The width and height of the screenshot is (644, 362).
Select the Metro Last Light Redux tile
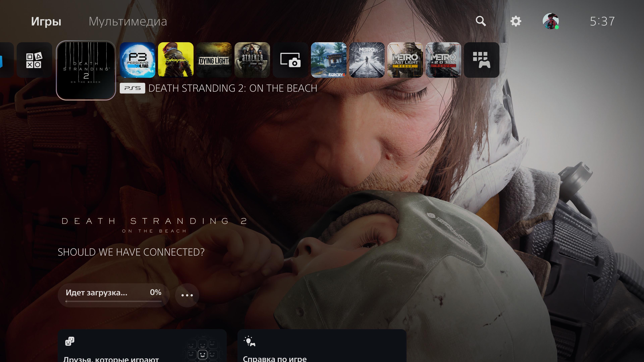pos(405,60)
